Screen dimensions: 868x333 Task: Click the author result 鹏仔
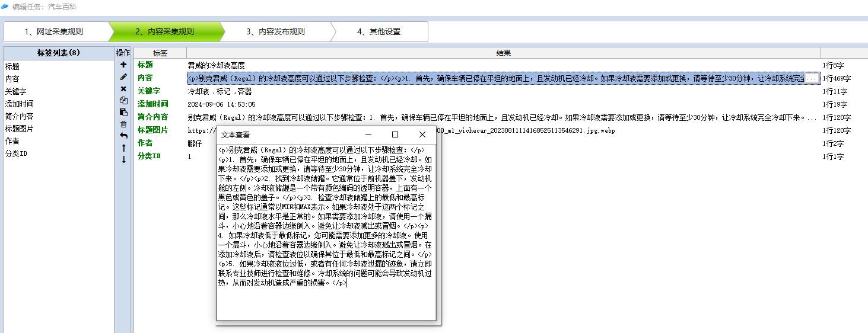pos(195,143)
